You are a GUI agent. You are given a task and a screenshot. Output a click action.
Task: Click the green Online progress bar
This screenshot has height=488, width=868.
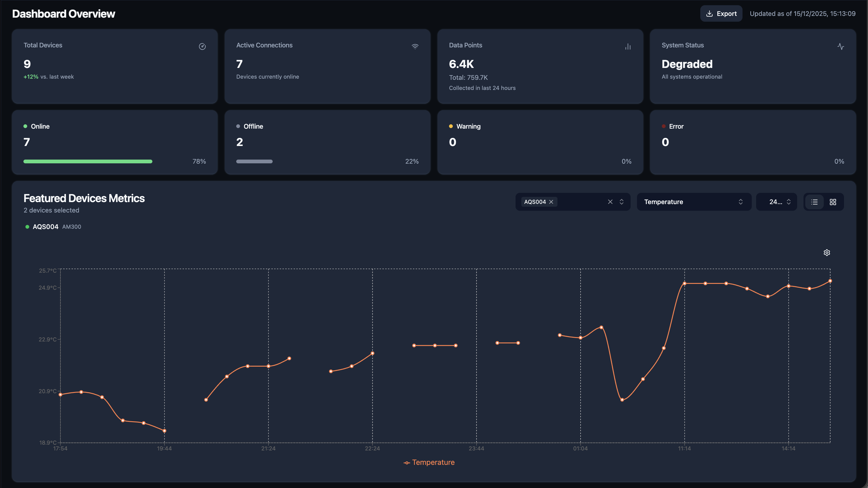click(88, 161)
